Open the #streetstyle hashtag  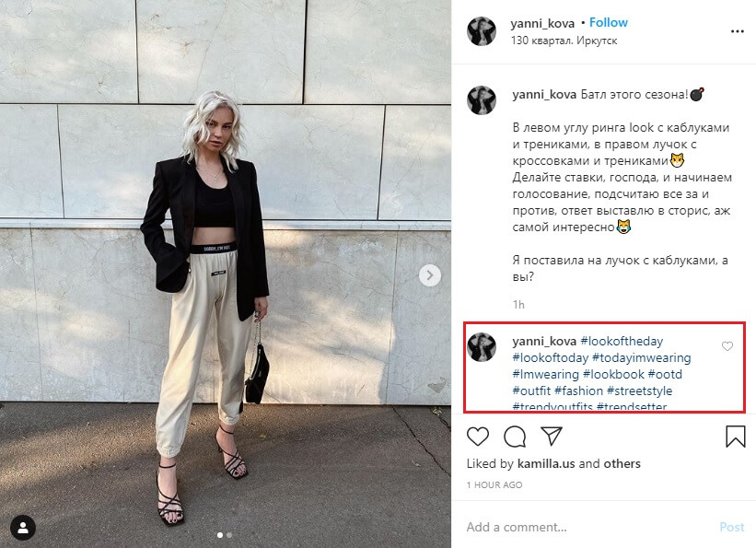(x=639, y=391)
